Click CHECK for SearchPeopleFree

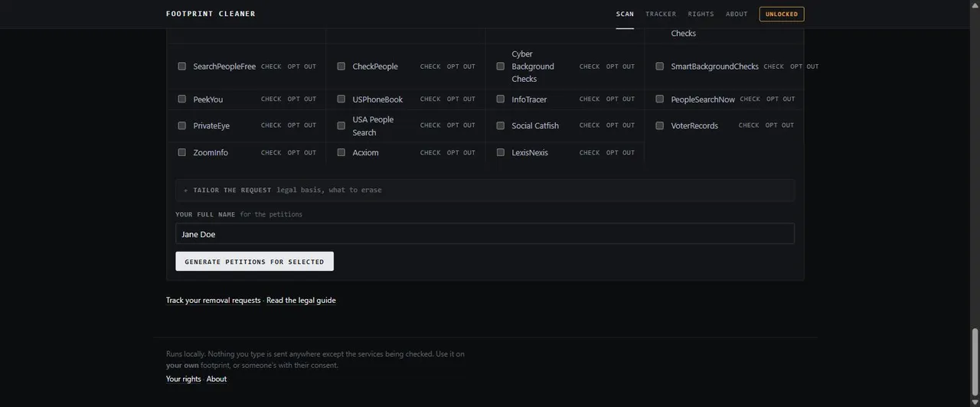coord(271,67)
